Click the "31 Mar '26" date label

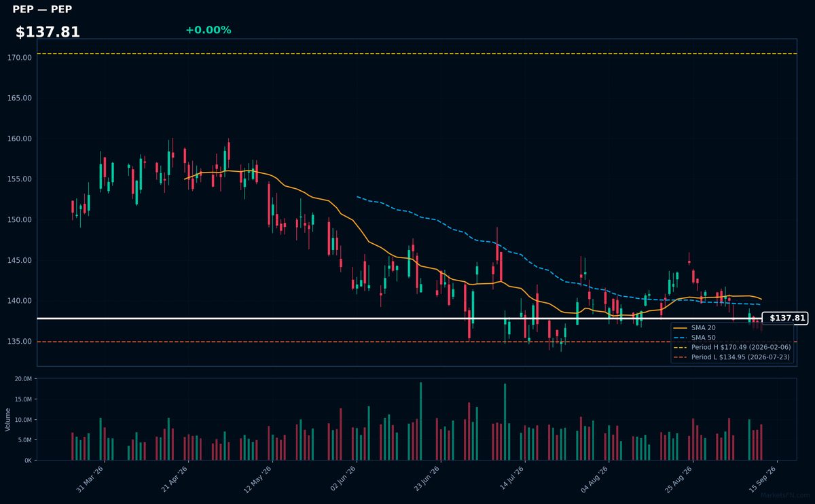pos(90,479)
